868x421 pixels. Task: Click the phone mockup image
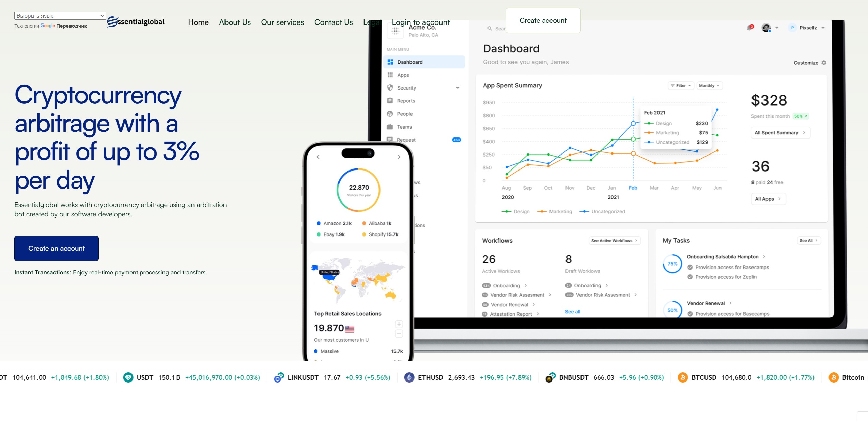click(x=358, y=252)
